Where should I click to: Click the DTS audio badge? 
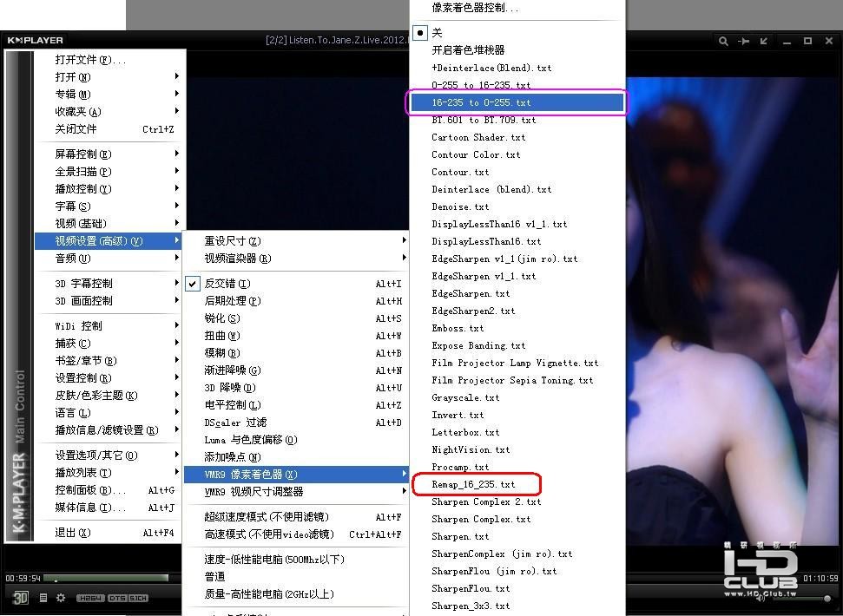point(116,599)
